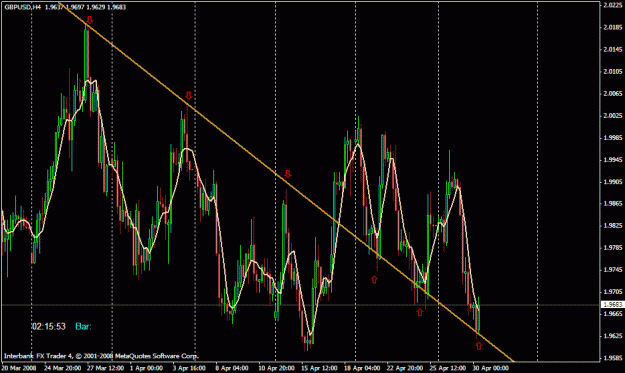Viewport: 625px width, 373px height.
Task: Click the cyan 'Bar:' label
Action: [83, 327]
